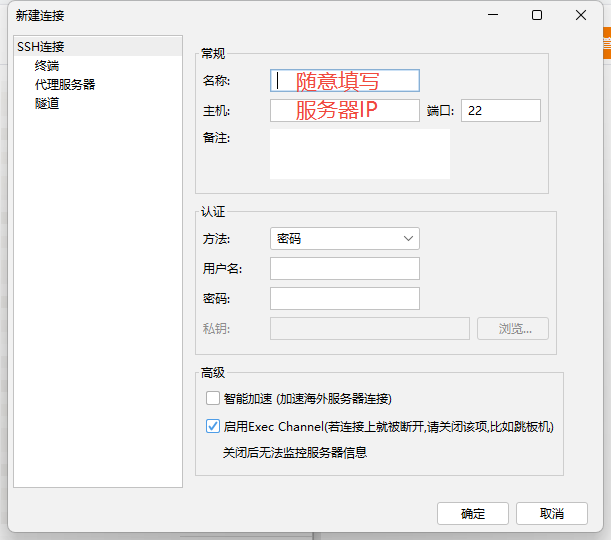
Task: Open the 代理服务器 settings page
Action: (x=65, y=85)
